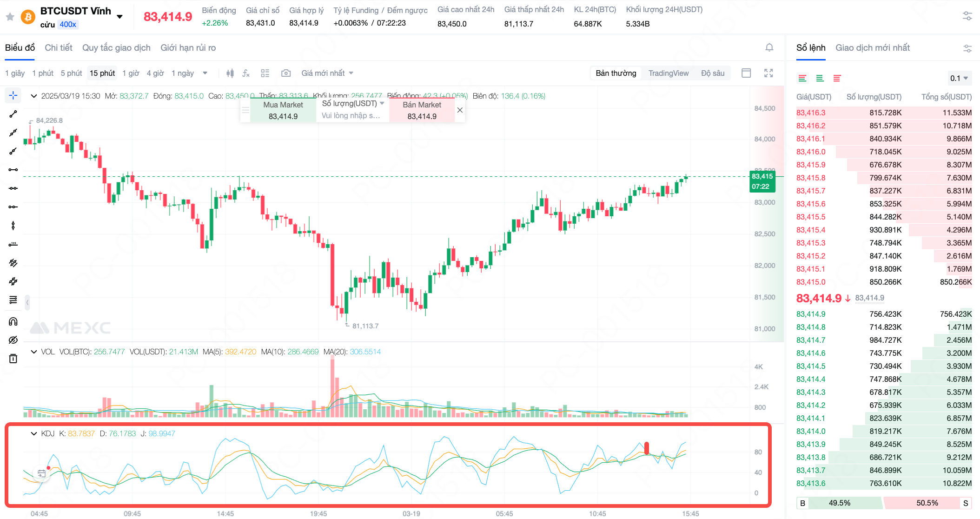
Task: Show bids-only order book view
Action: click(820, 78)
